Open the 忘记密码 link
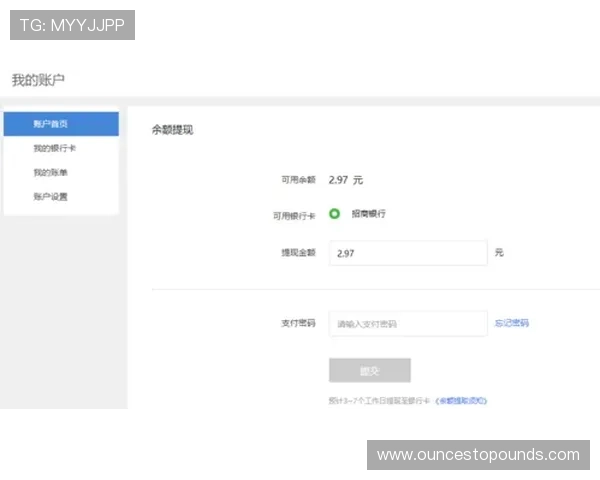Screen dimensions: 600x480 click(x=512, y=323)
